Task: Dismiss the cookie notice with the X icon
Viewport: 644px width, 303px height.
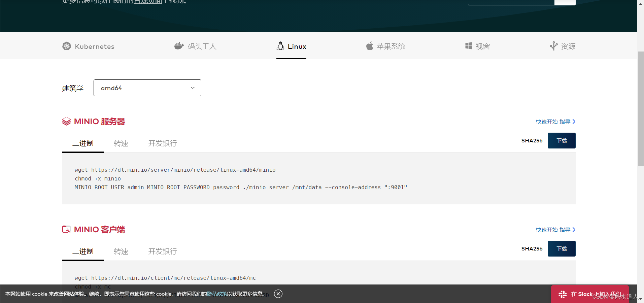Action: tap(278, 294)
